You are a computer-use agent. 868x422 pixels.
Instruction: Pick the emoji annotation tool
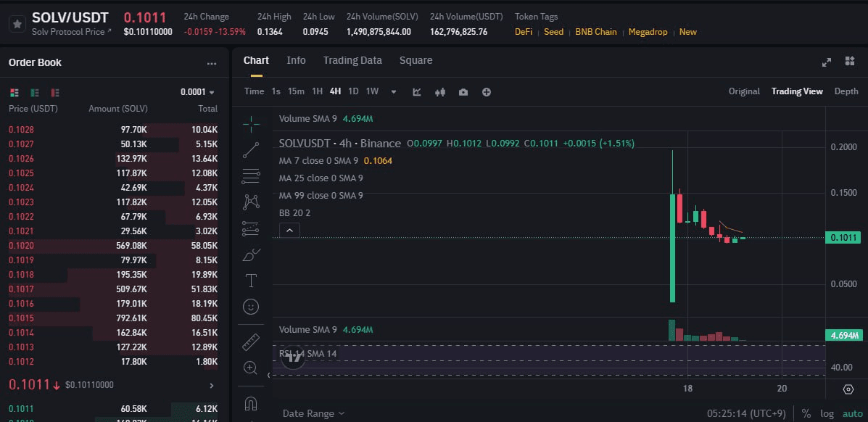tap(251, 307)
